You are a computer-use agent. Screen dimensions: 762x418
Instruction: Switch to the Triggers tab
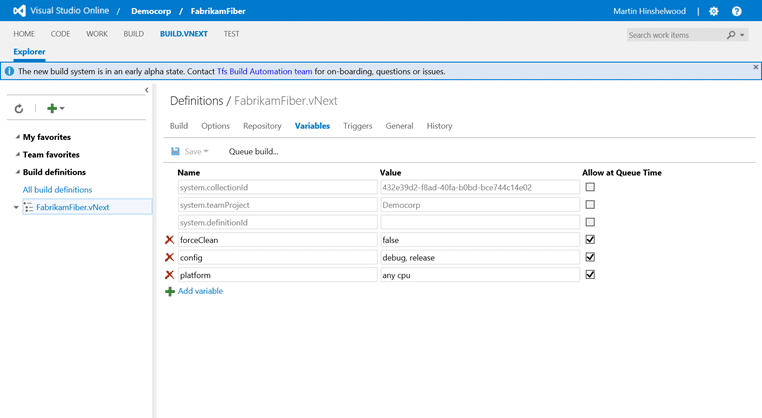[358, 126]
